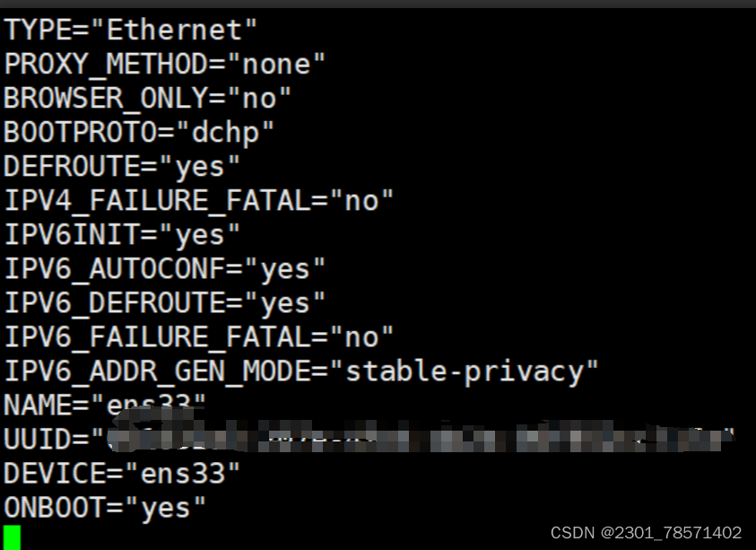This screenshot has height=550, width=756.
Task: Click the IPV6_ADDR_GEN_MODE key name
Action: point(157,371)
